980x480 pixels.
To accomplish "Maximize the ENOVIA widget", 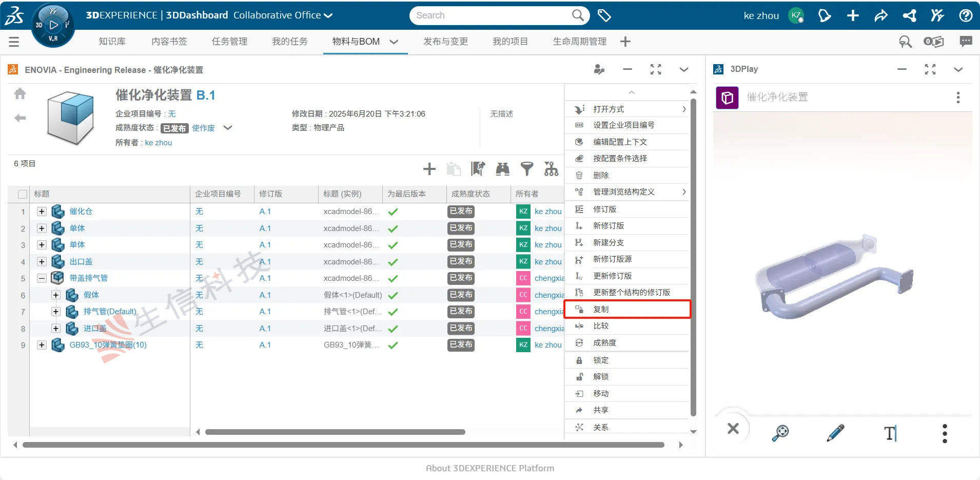I will 656,69.
